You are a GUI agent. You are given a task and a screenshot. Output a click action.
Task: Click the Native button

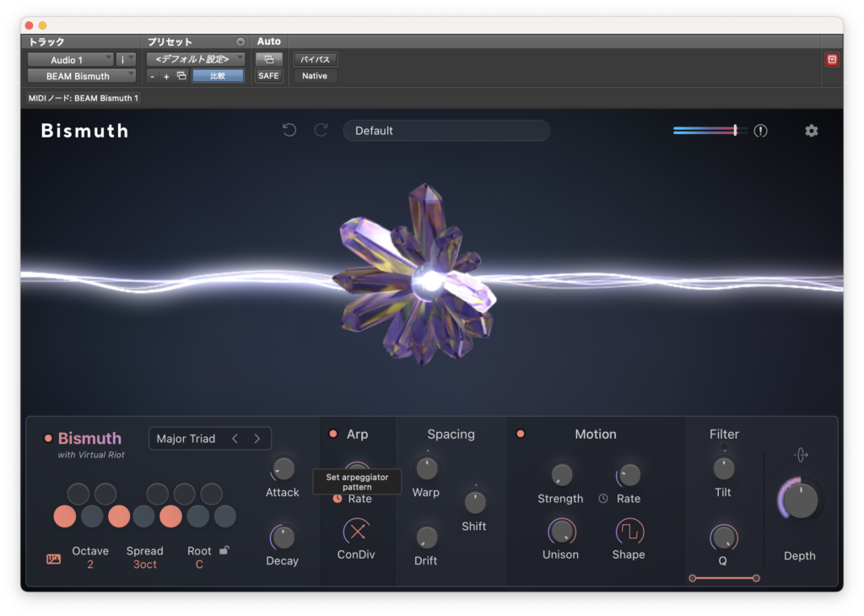click(x=315, y=76)
